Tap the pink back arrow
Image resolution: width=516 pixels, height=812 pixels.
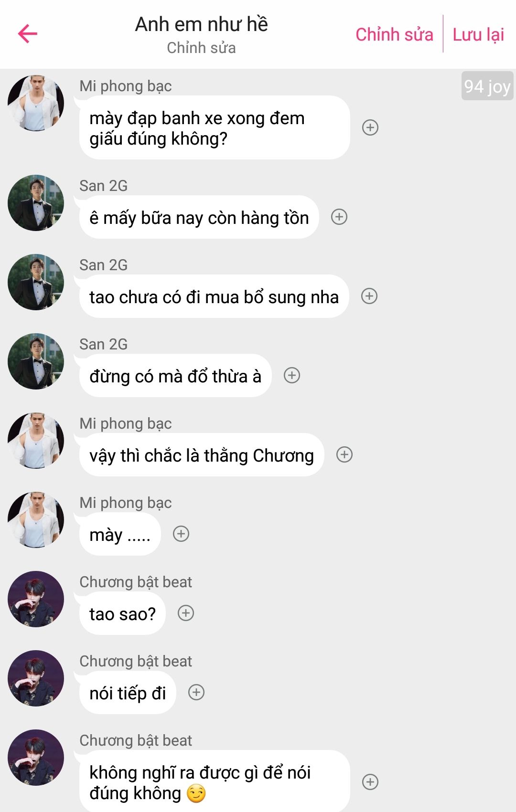pyautogui.click(x=28, y=33)
